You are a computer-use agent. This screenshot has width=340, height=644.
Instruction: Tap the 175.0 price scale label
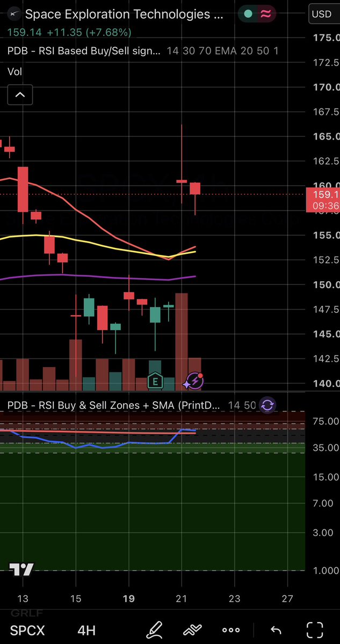pos(327,38)
